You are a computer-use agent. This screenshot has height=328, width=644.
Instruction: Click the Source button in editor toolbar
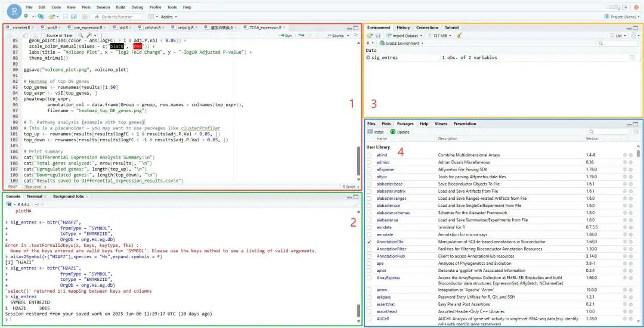point(335,36)
